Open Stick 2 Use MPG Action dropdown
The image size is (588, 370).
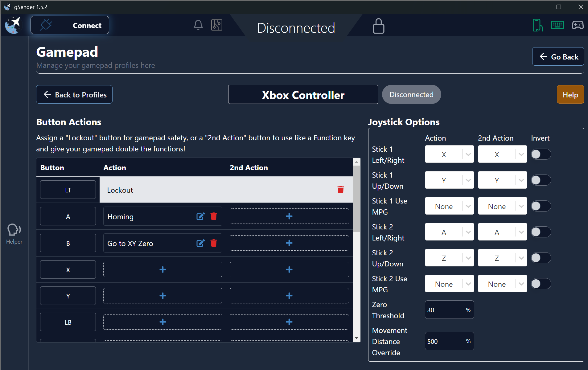(x=449, y=284)
